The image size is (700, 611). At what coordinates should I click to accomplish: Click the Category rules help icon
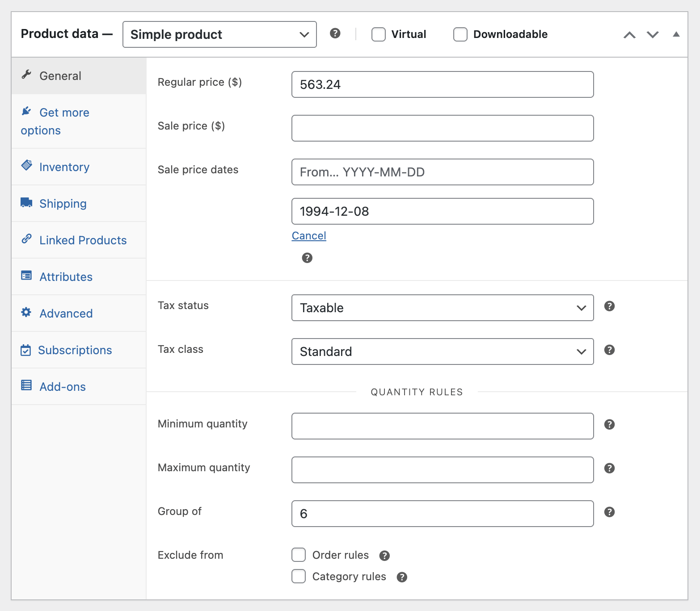(402, 578)
